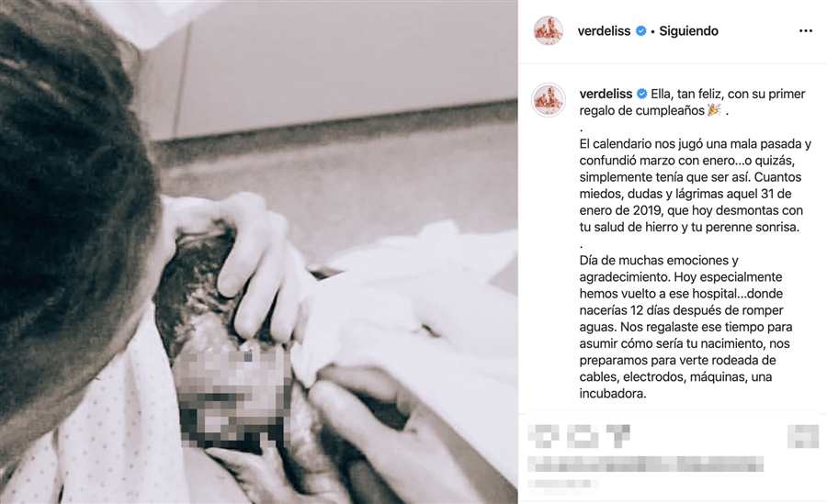Click the blurred post date text
The width and height of the screenshot is (827, 504).
tap(561, 483)
